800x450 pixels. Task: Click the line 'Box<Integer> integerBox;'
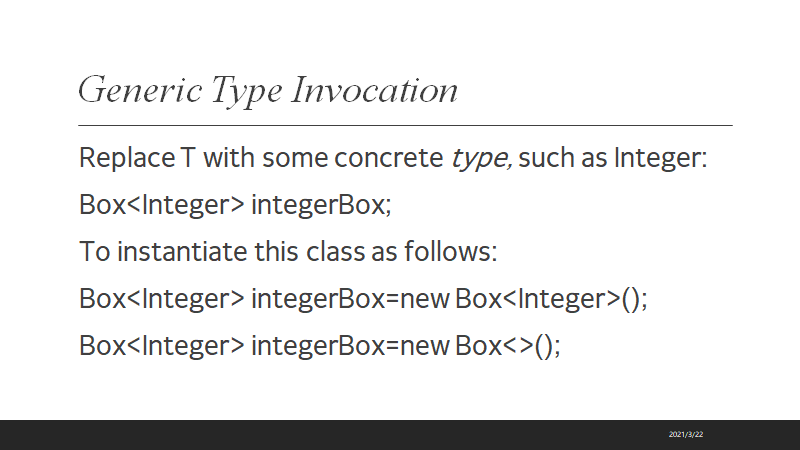coord(235,205)
